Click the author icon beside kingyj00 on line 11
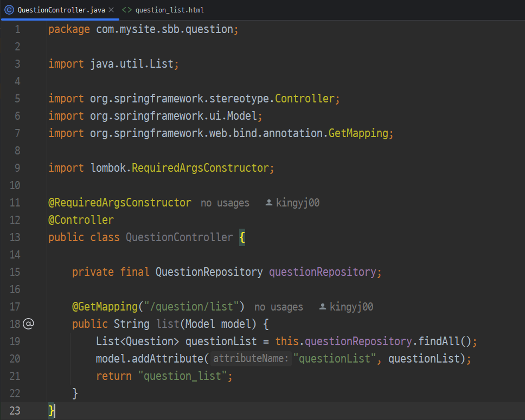525x420 pixels. point(268,203)
